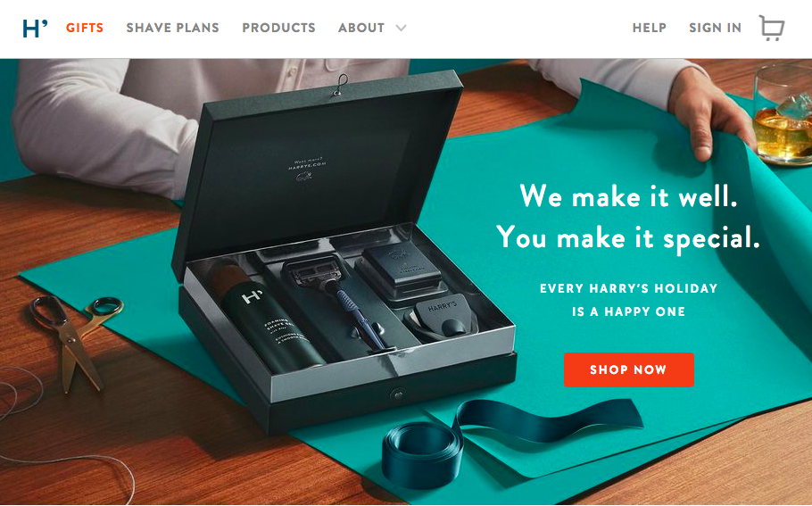The width and height of the screenshot is (812, 506).
Task: Click the Sign In link
Action: pos(715,28)
